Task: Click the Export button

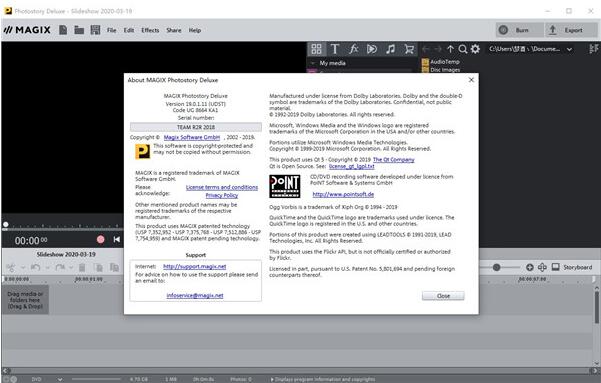Action: coord(571,30)
